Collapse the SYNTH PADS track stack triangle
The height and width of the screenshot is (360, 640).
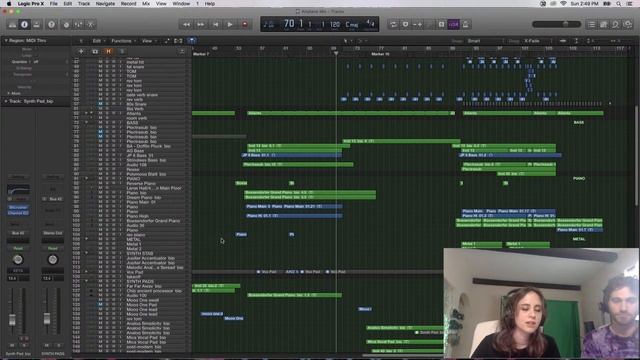pos(87,281)
